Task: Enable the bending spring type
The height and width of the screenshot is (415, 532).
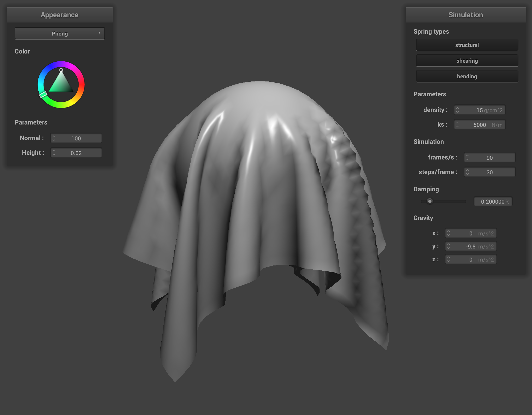Action: click(467, 76)
